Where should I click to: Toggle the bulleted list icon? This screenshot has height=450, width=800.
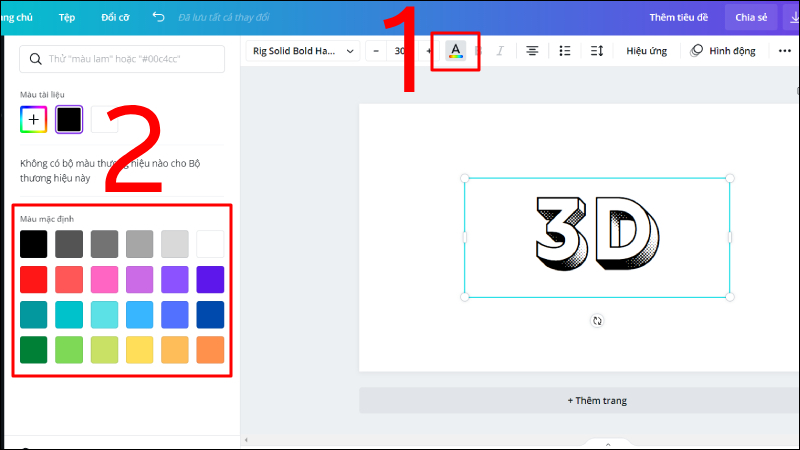[x=565, y=51]
